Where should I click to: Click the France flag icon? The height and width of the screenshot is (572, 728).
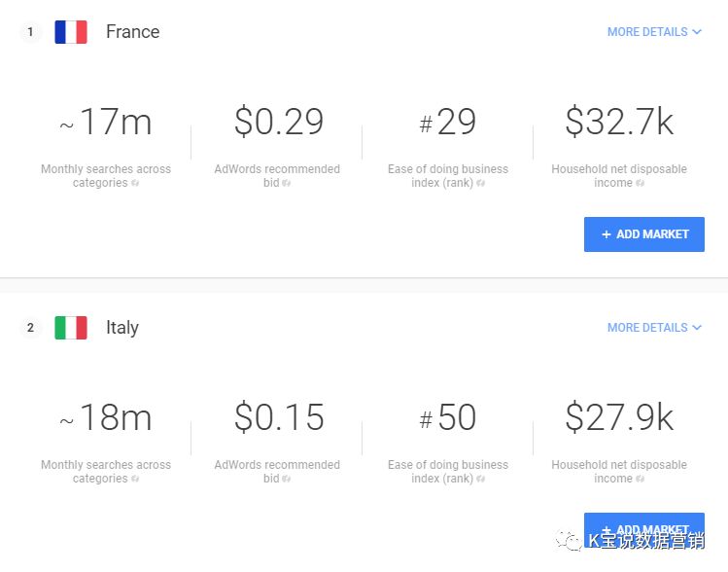click(x=71, y=32)
